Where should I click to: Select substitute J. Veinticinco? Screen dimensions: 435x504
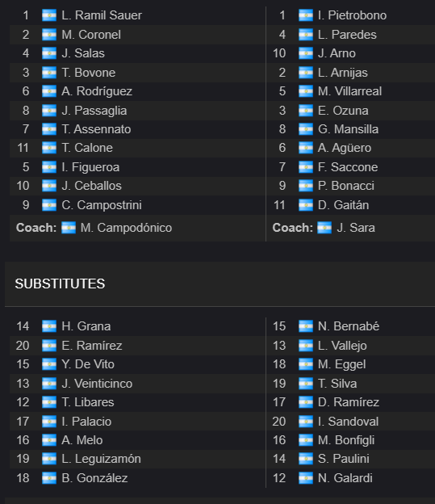(97, 384)
